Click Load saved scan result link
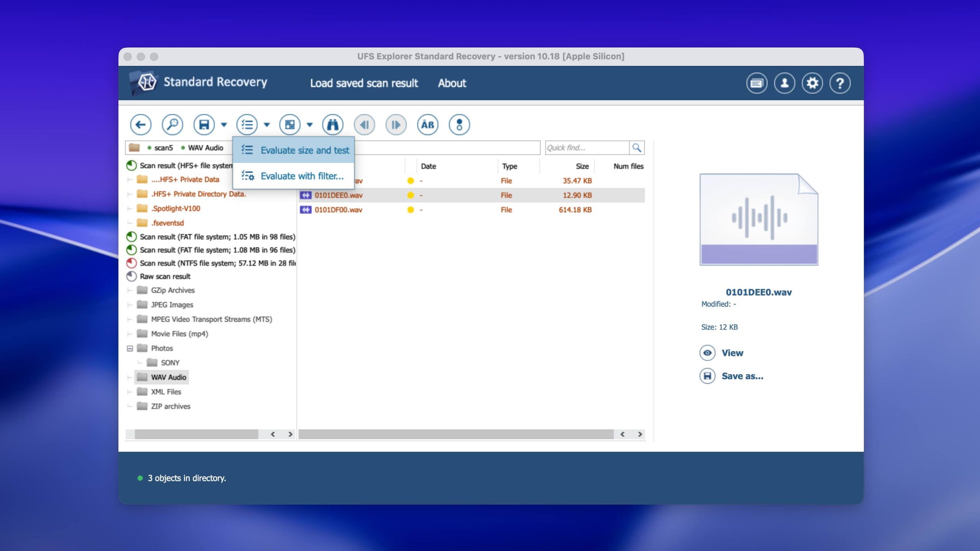The width and height of the screenshot is (980, 551). click(x=364, y=83)
